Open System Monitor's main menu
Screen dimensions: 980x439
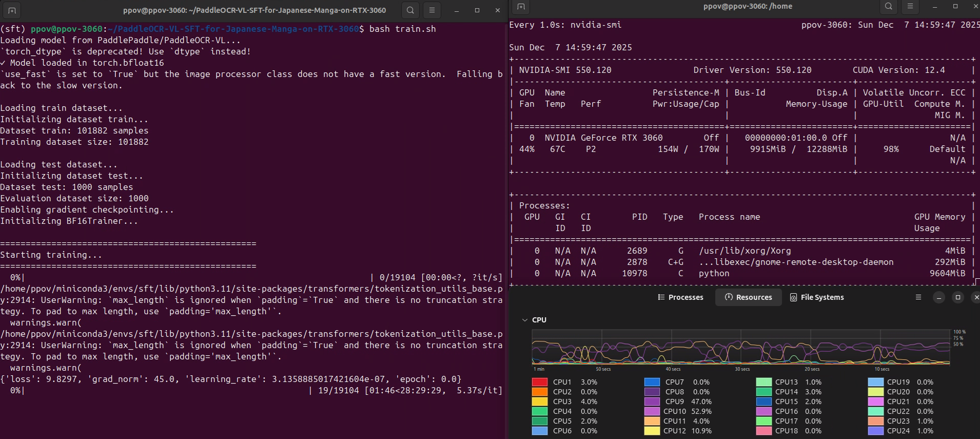(918, 297)
